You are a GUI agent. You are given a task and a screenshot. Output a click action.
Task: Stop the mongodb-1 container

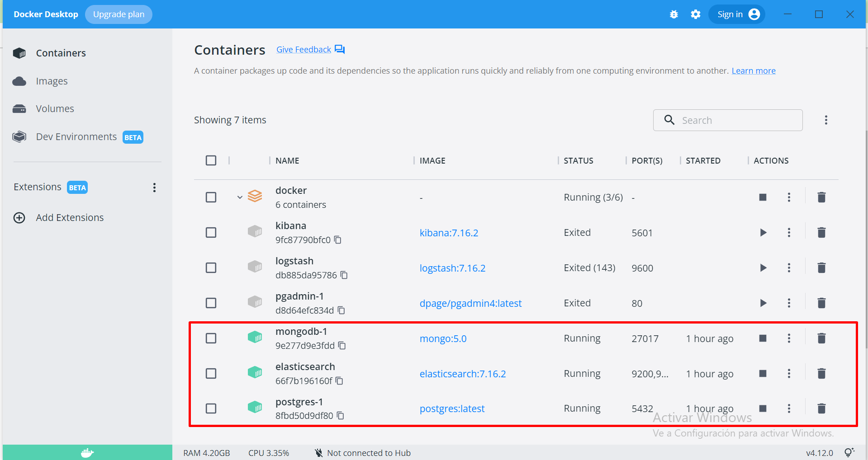763,338
